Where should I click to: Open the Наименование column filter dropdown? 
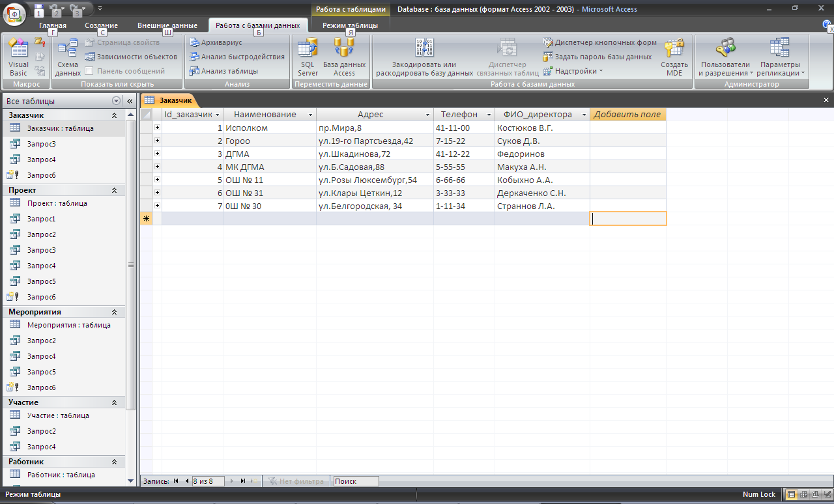pos(311,115)
